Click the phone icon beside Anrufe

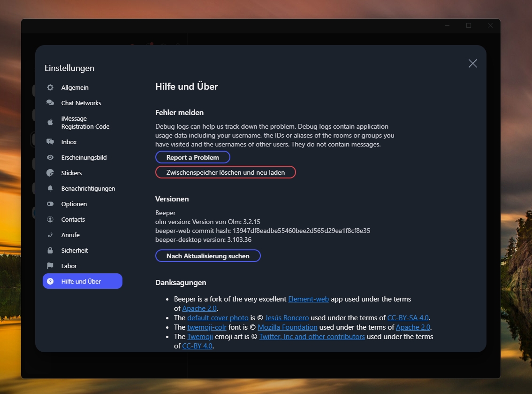(50, 235)
